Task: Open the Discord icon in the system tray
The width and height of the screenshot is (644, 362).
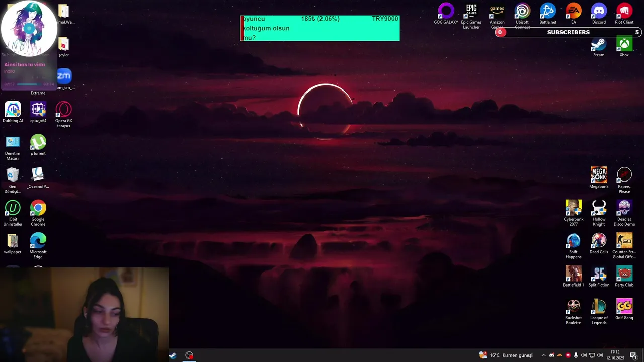Action: (551, 355)
